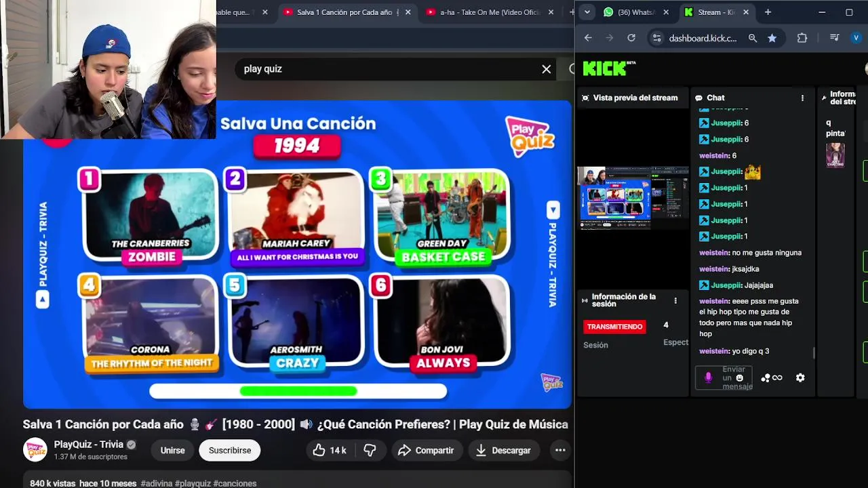Click the TRANSMITIENDO status badge
Image resolution: width=868 pixels, height=488 pixels.
(x=614, y=327)
